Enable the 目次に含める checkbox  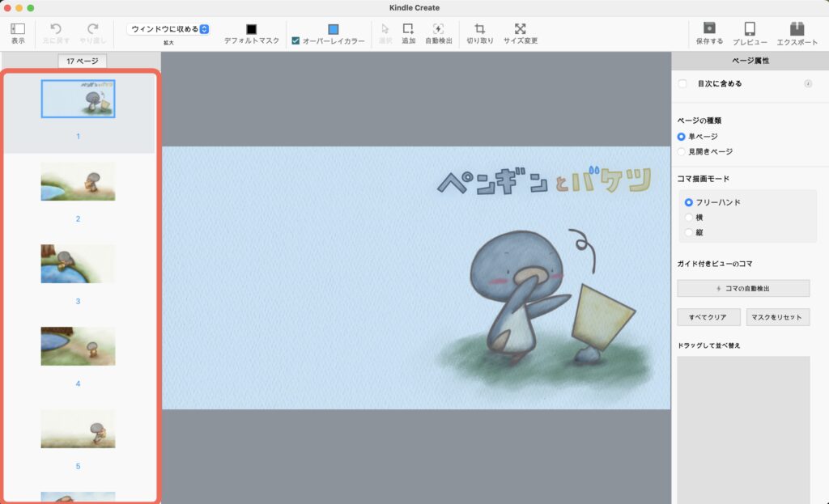[682, 83]
